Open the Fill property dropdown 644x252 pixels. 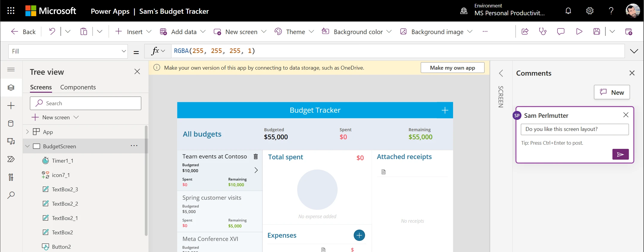pyautogui.click(x=124, y=51)
